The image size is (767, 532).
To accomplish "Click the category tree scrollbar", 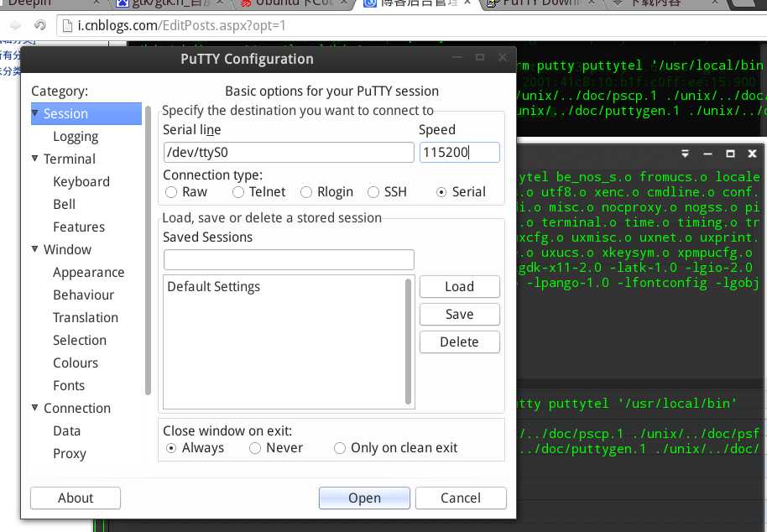I will (149, 250).
